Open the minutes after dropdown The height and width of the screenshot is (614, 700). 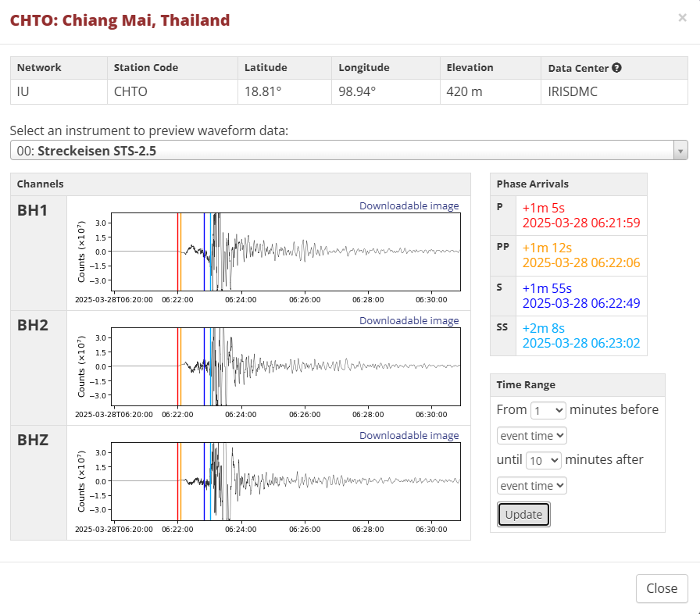[x=543, y=460]
